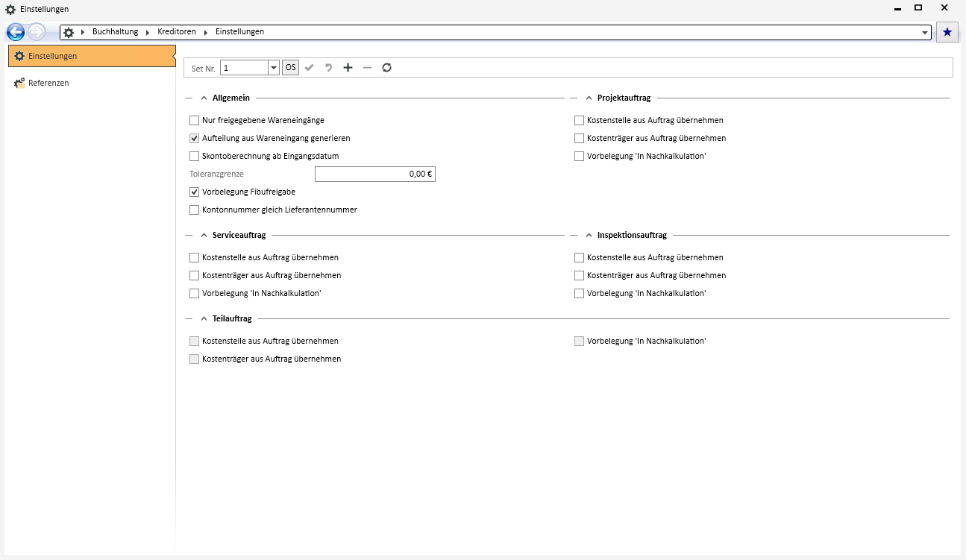Uncheck Vorbelegung Fibufreigabe

(x=195, y=192)
